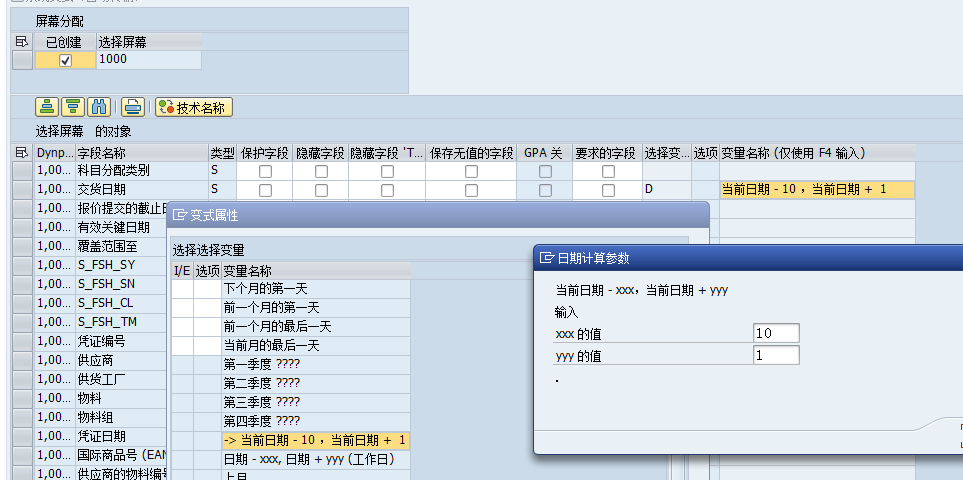Check 保存无值的字段 for 科目分配类别 row
Screen dimensions: 963x480
click(x=471, y=171)
